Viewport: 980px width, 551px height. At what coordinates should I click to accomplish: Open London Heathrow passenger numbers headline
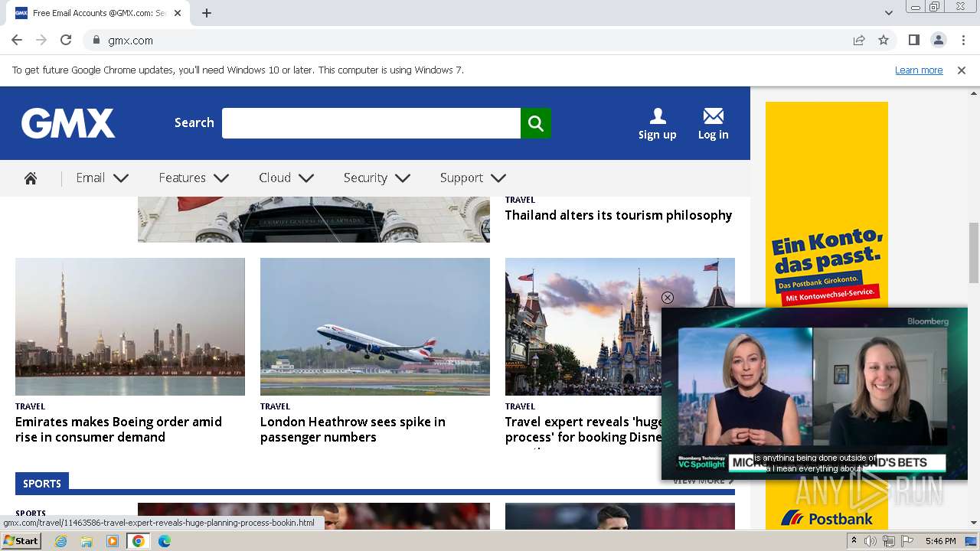(x=353, y=429)
